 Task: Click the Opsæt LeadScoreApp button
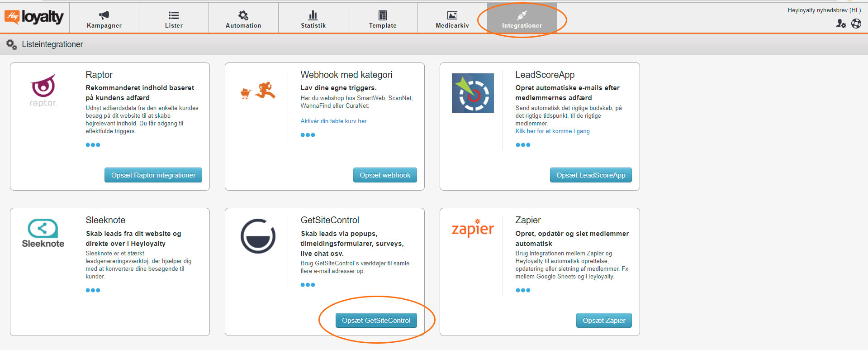(x=591, y=175)
